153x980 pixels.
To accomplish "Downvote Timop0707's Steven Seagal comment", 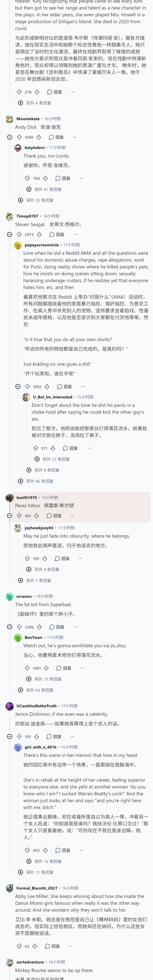I will pyautogui.click(x=39, y=234).
